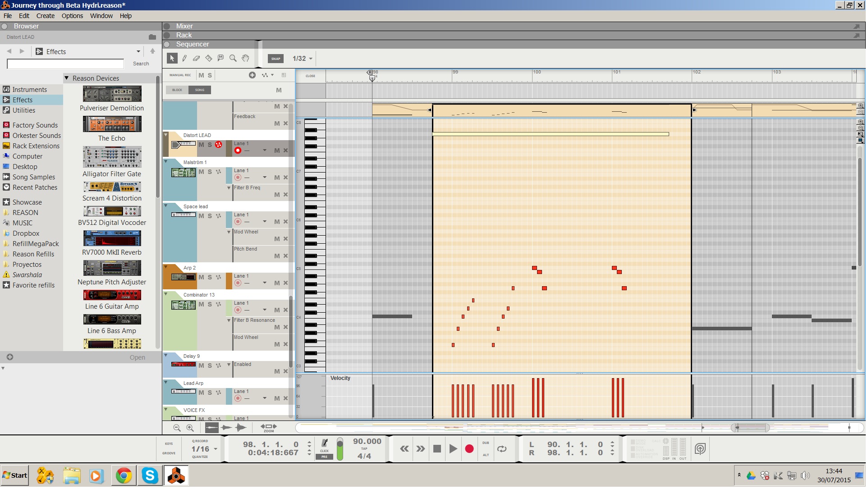
Task: Delete the Pitch Bend automation lane
Action: point(285,256)
